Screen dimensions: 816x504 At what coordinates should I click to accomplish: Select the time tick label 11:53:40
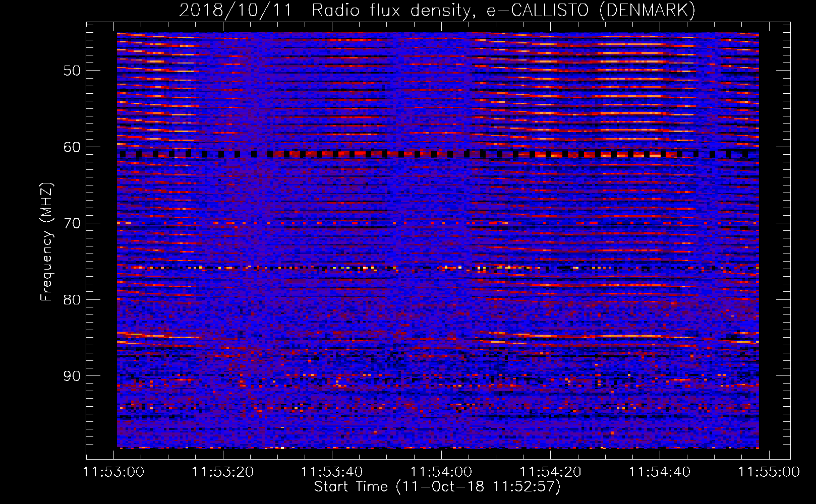[332, 472]
